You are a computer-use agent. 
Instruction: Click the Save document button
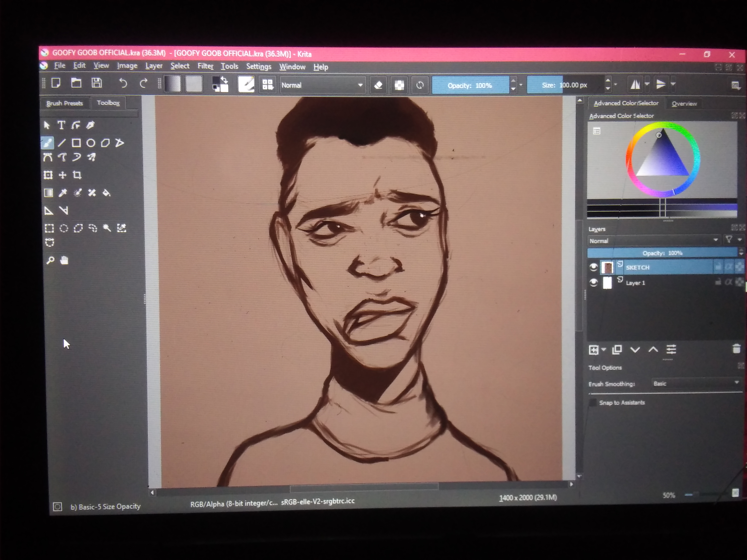pyautogui.click(x=97, y=83)
